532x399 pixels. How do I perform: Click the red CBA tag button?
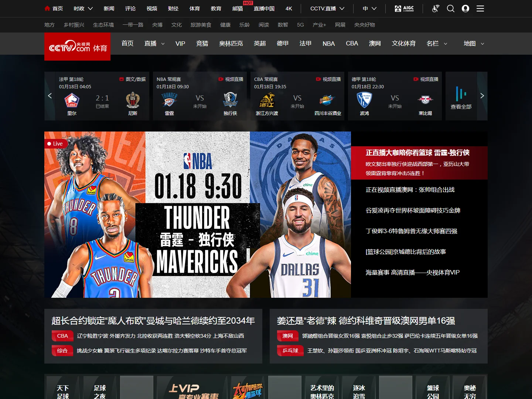[62, 336]
